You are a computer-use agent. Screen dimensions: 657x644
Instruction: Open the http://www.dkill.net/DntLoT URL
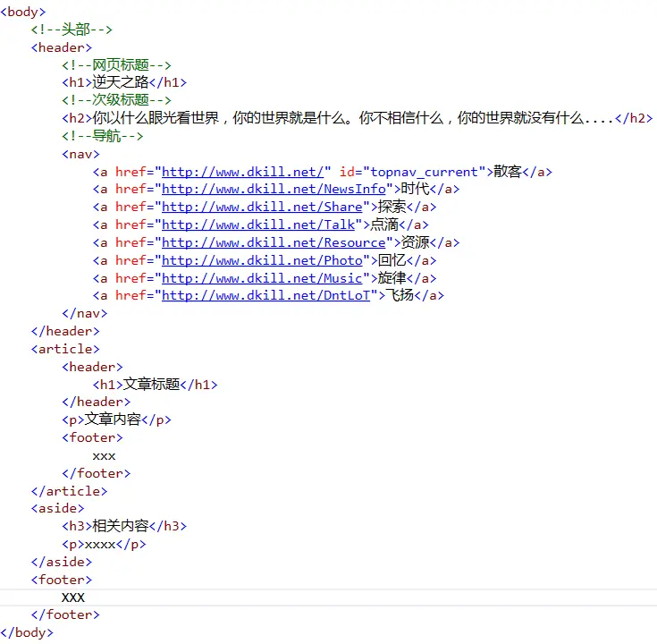[x=265, y=295]
